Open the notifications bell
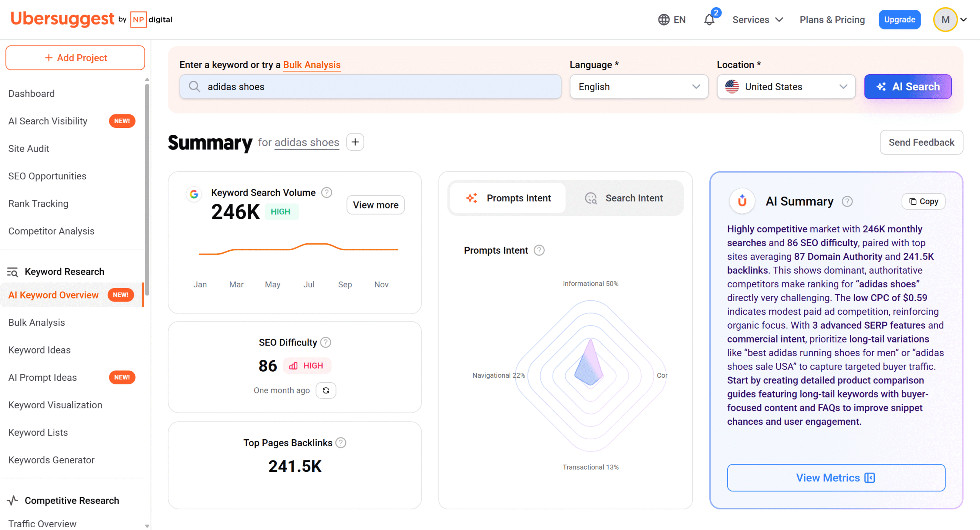This screenshot has height=530, width=980. [x=709, y=19]
